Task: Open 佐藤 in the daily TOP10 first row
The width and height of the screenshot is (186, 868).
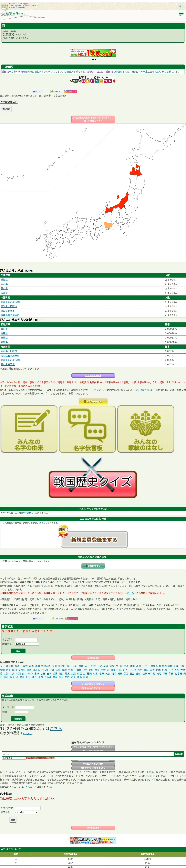Action: point(70,859)
